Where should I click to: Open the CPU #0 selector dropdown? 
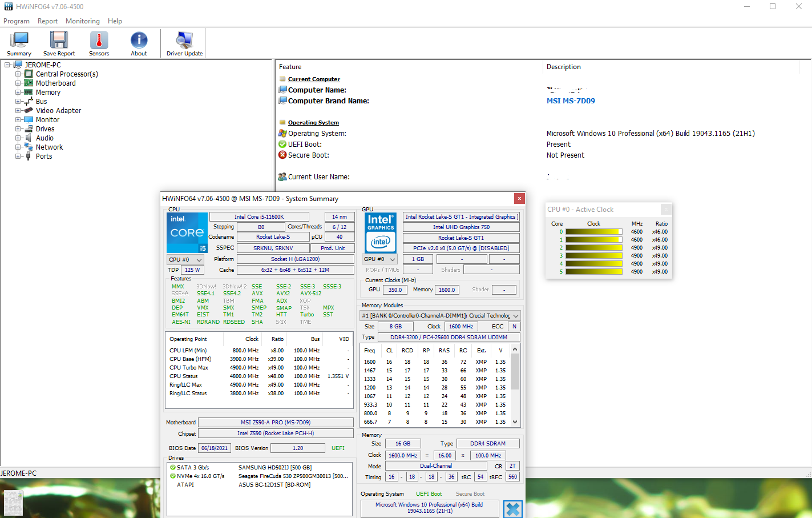click(x=185, y=259)
